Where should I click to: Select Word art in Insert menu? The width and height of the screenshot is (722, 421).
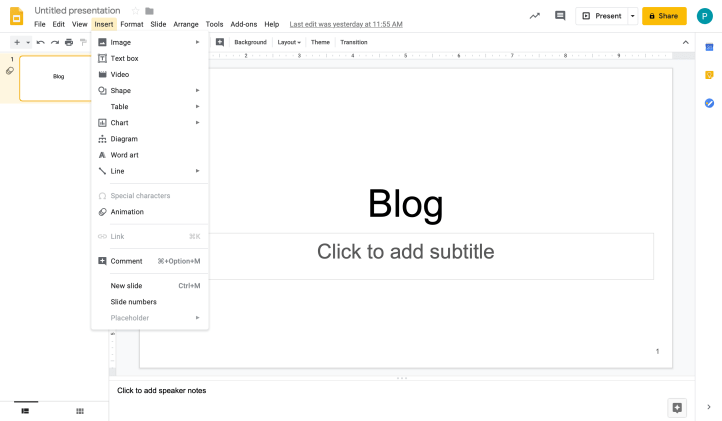click(125, 155)
